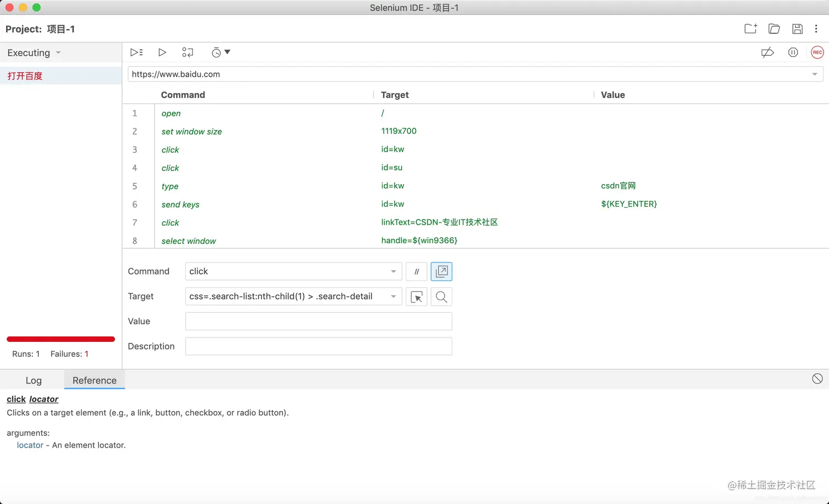Image resolution: width=829 pixels, height=504 pixels.
Task: Select the 'type' command row
Action: [475, 186]
